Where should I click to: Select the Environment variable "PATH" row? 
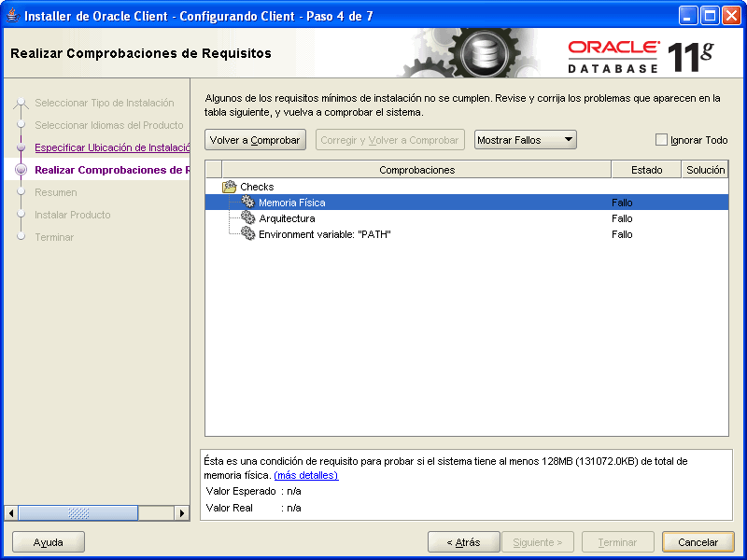[x=467, y=234]
